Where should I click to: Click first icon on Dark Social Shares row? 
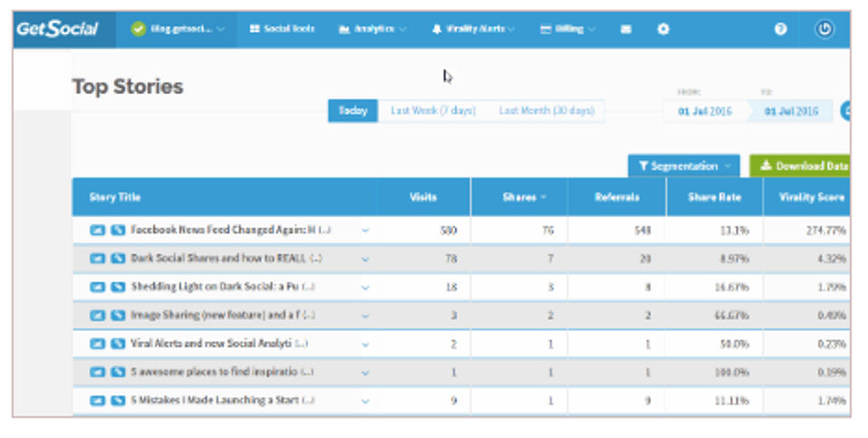[x=98, y=258]
